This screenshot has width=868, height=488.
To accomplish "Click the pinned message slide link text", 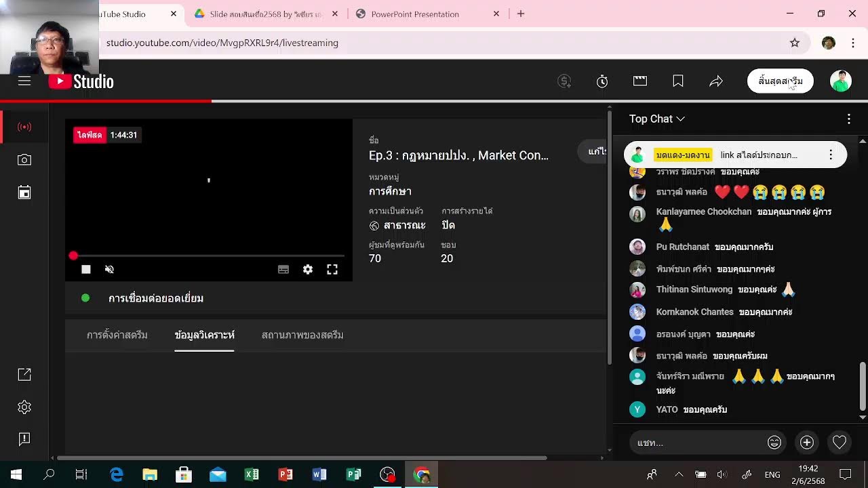I will pyautogui.click(x=759, y=155).
